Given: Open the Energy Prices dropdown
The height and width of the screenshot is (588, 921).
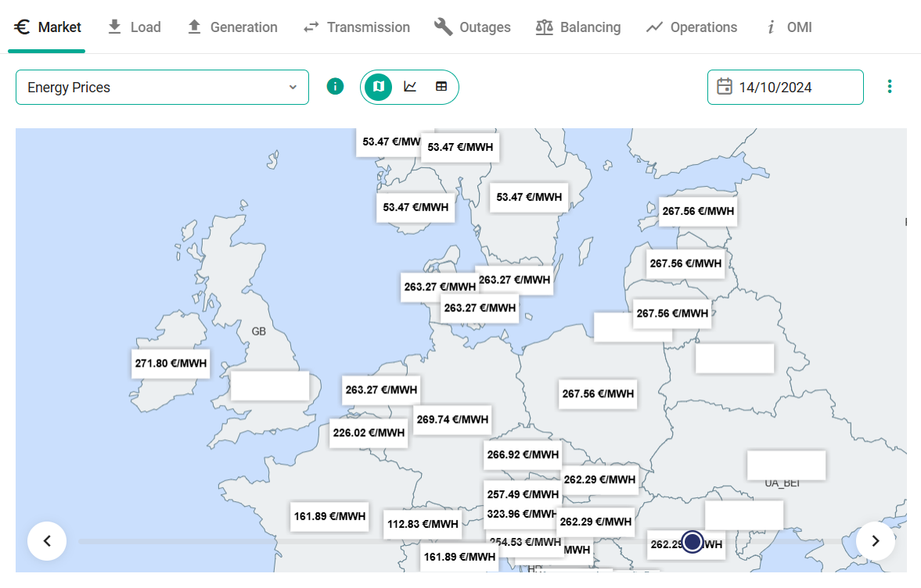Looking at the screenshot, I should [x=162, y=88].
